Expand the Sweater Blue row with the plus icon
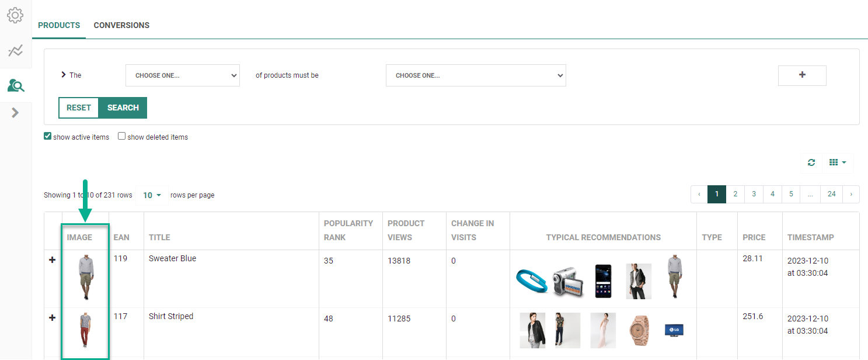Screen dimensions: 868x360 [53, 259]
